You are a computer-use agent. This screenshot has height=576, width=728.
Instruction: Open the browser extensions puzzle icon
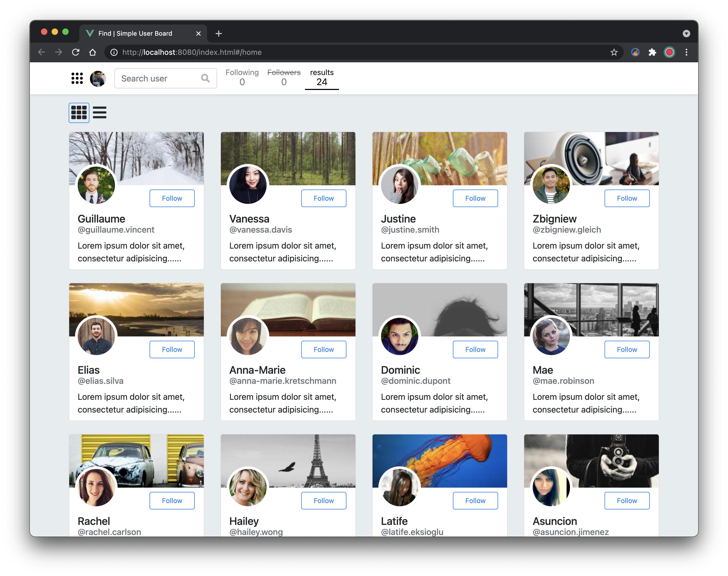tap(652, 52)
